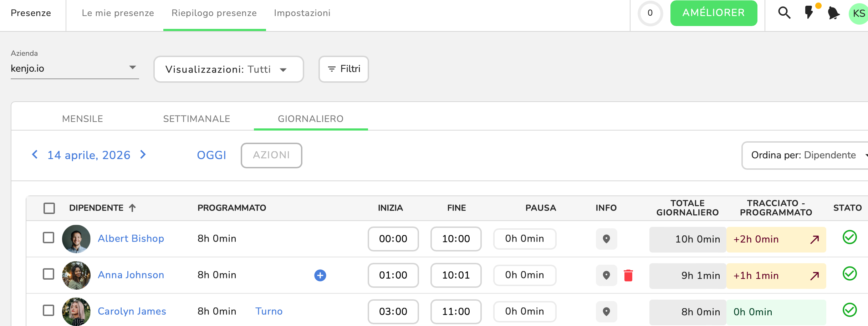Click the approved status check for Carolyn James
This screenshot has width=868, height=326.
click(x=850, y=310)
